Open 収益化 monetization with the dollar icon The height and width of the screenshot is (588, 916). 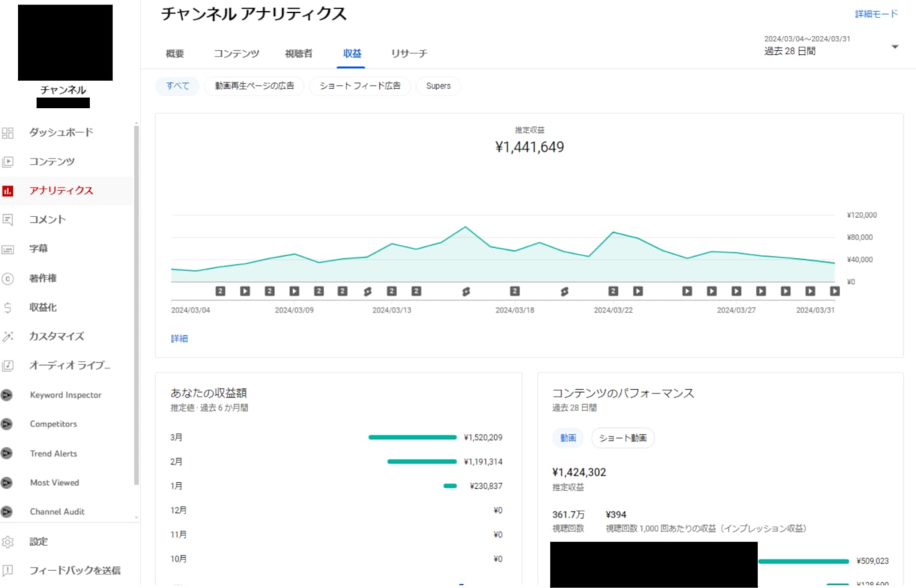[8, 308]
